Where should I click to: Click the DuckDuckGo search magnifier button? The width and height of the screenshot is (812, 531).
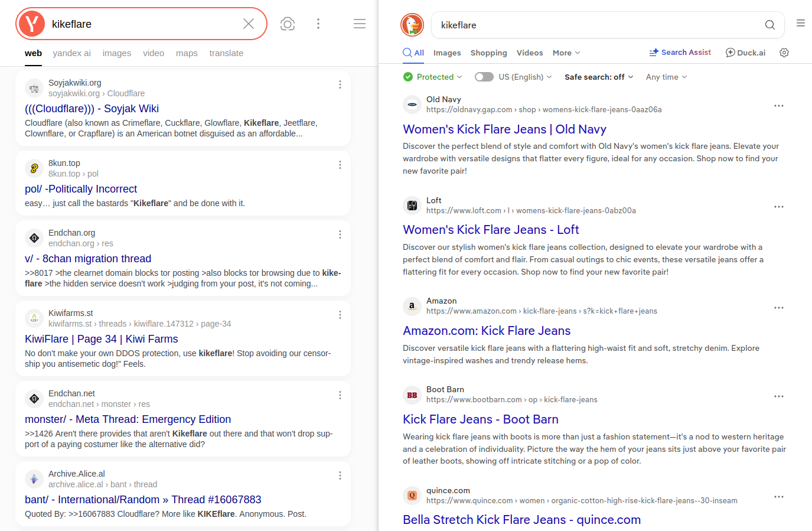click(770, 25)
